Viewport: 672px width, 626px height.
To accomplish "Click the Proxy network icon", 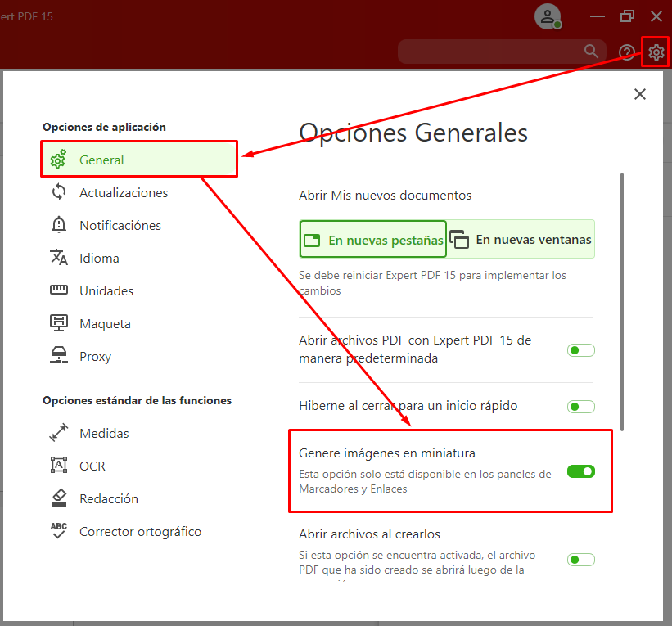I will (59, 355).
